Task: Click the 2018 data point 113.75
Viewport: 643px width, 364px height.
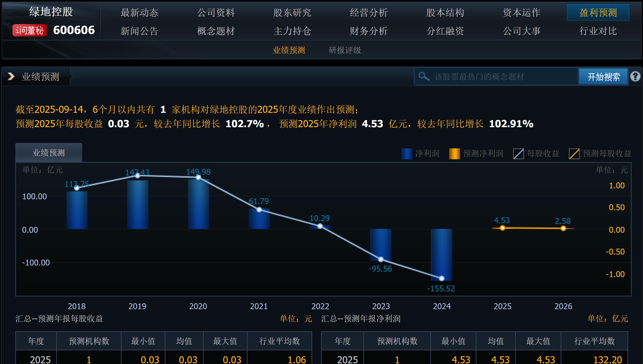Action: pos(77,188)
